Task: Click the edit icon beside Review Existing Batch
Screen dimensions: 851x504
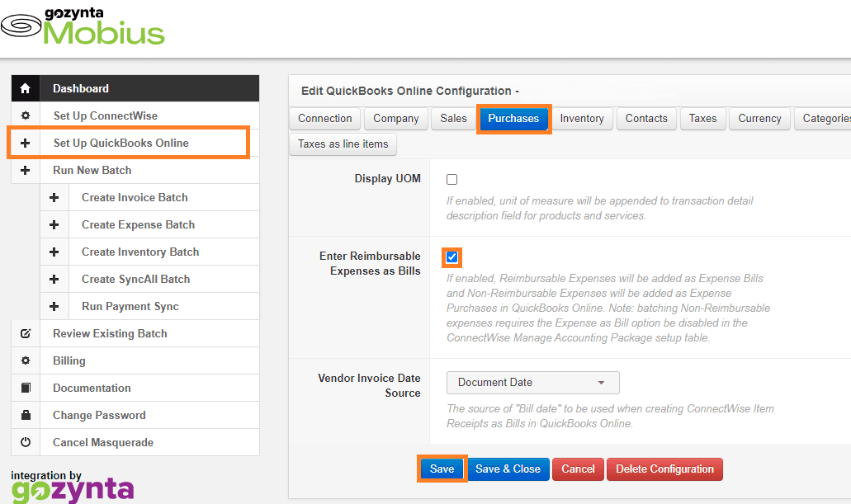Action: 25,333
